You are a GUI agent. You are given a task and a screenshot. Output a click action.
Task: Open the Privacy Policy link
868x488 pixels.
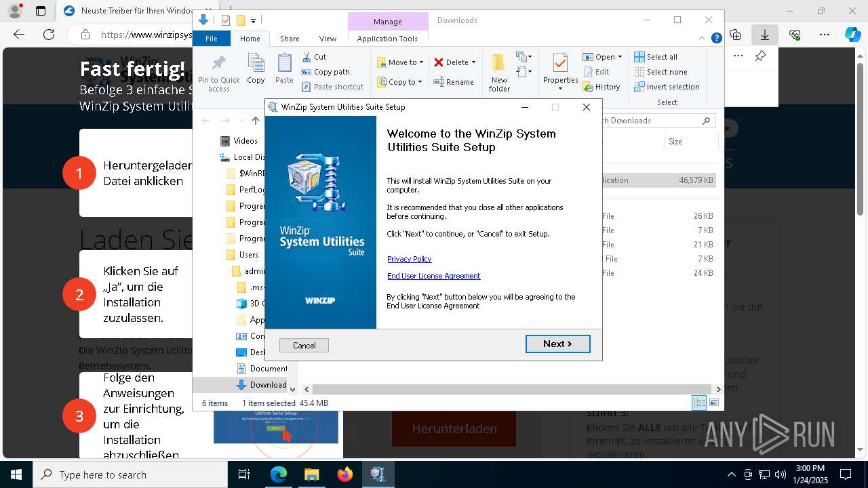pos(409,259)
